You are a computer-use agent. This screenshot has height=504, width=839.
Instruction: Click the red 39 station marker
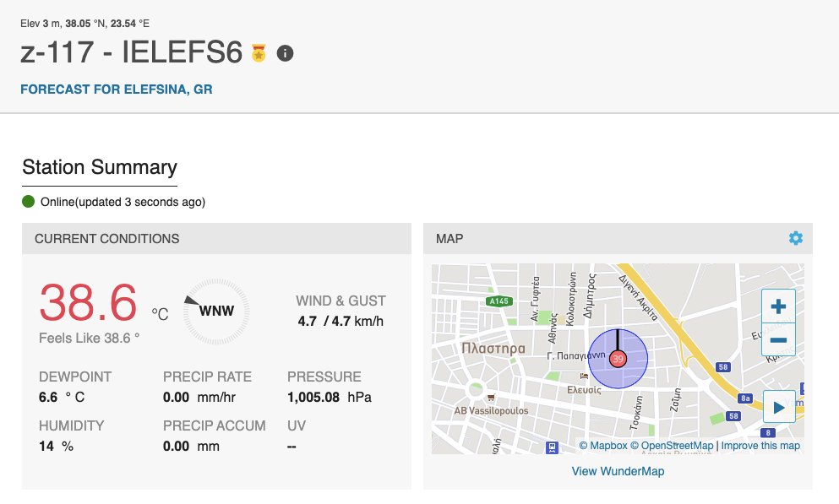(618, 360)
